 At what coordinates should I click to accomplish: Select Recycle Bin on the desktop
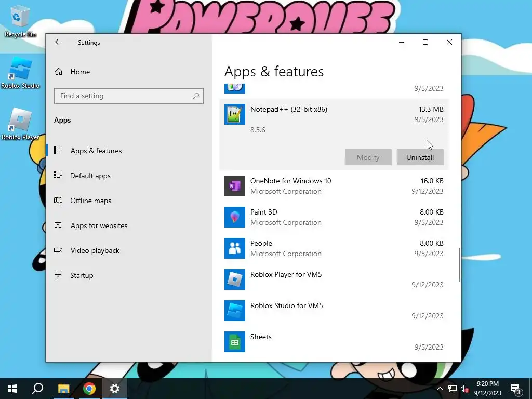(20, 21)
